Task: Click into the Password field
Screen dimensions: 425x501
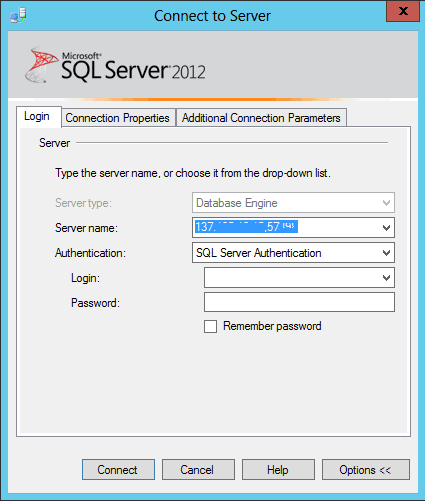Action: (x=299, y=302)
